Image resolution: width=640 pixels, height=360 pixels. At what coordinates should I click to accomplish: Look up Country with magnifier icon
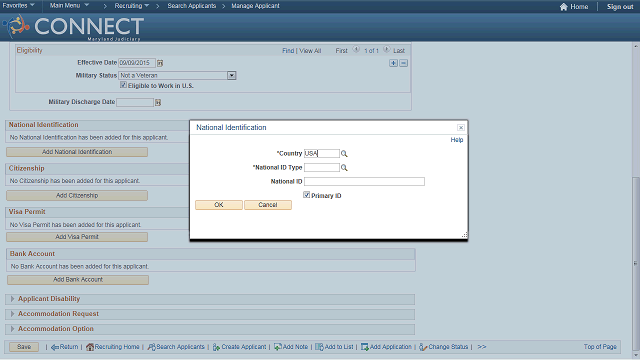tap(344, 154)
